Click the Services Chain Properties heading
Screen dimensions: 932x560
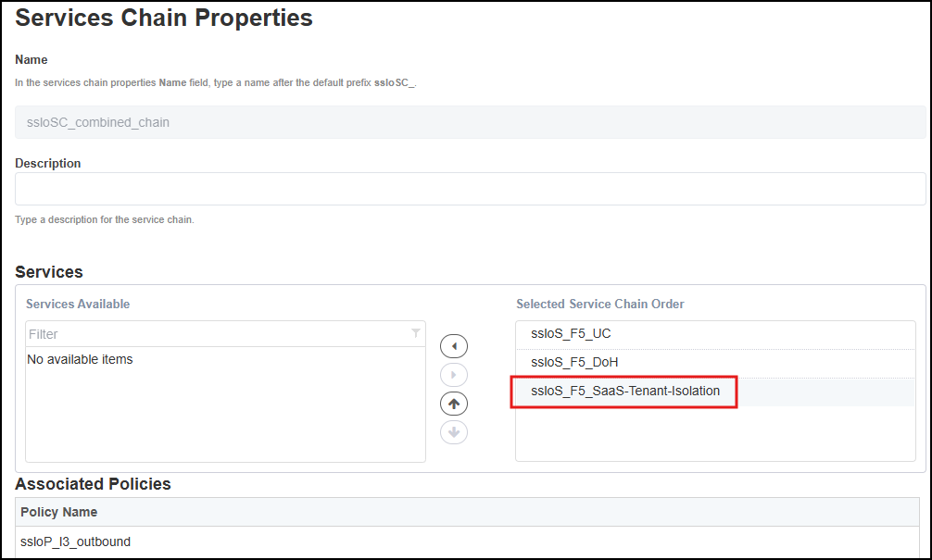pyautogui.click(x=163, y=18)
